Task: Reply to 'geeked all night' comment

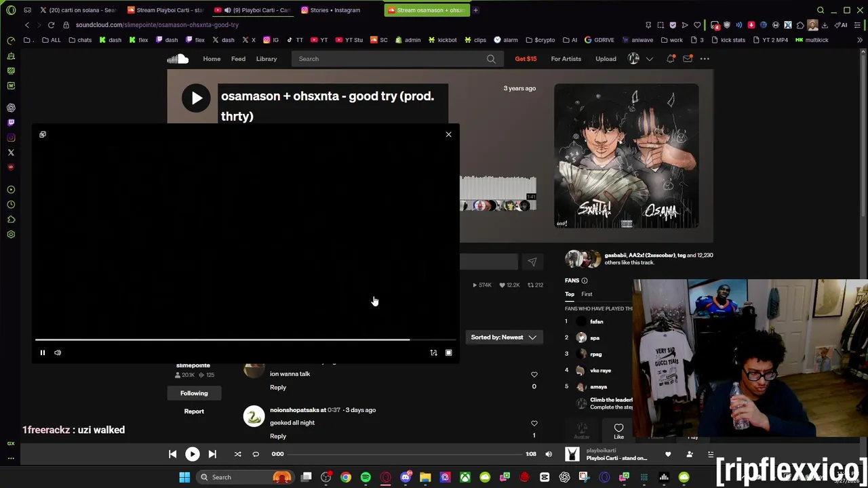Action: click(278, 436)
